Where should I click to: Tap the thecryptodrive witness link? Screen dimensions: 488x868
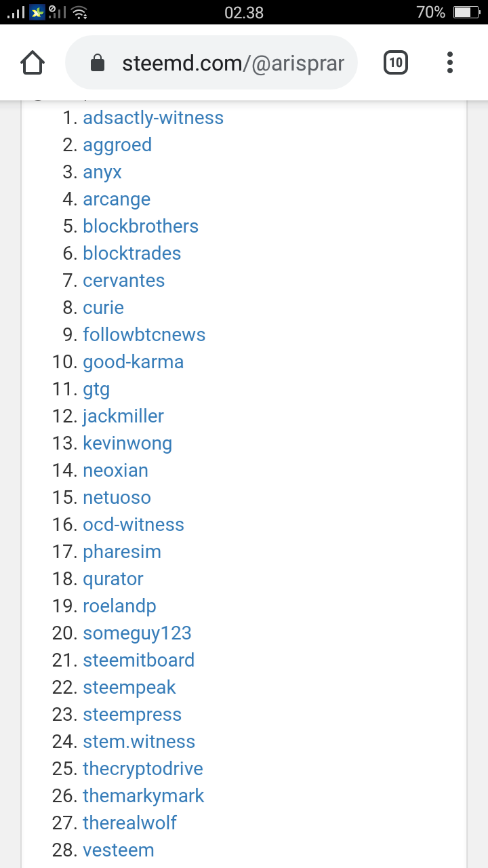click(142, 768)
